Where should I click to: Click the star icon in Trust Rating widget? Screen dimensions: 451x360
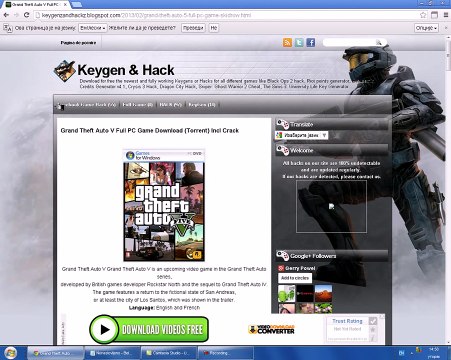click(x=373, y=330)
